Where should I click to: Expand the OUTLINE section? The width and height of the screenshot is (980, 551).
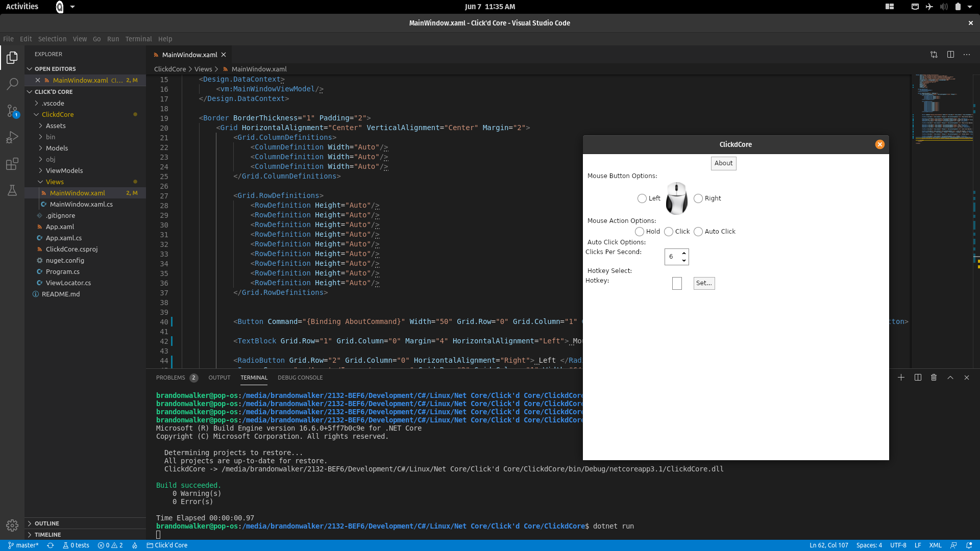click(x=46, y=523)
